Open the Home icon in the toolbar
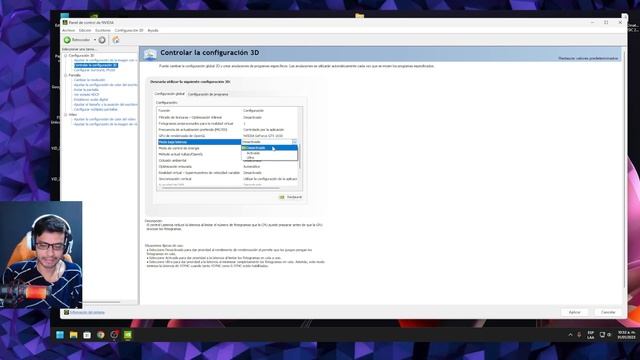This screenshot has width=640, height=360. (x=116, y=40)
